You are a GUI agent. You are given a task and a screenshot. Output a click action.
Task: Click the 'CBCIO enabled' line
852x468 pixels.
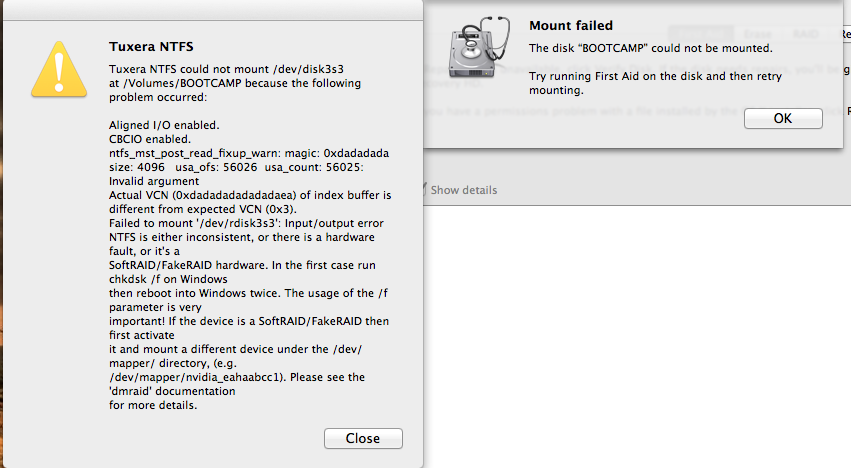[149, 138]
